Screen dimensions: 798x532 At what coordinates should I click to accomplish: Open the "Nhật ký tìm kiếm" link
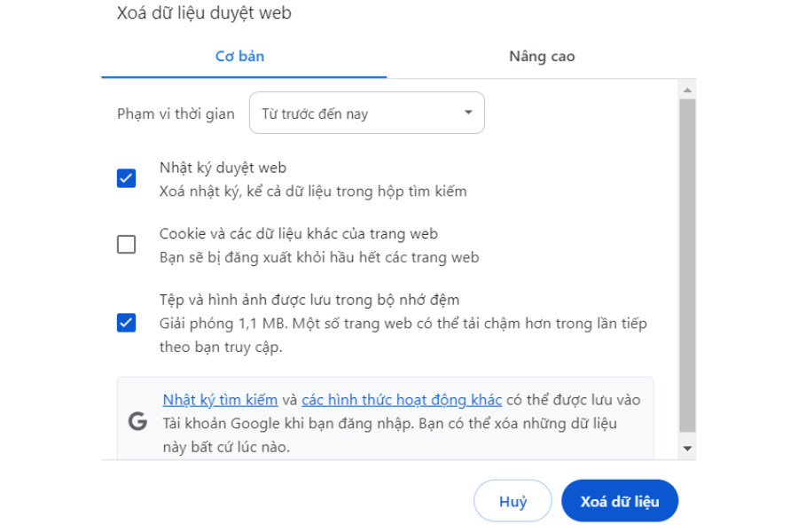coord(218,399)
